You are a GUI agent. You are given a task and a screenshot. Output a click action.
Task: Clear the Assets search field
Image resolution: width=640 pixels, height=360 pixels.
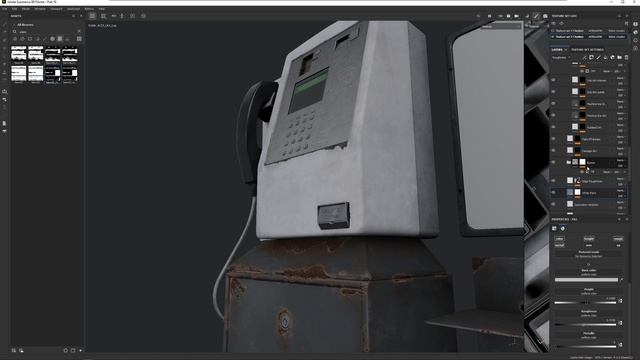point(79,31)
